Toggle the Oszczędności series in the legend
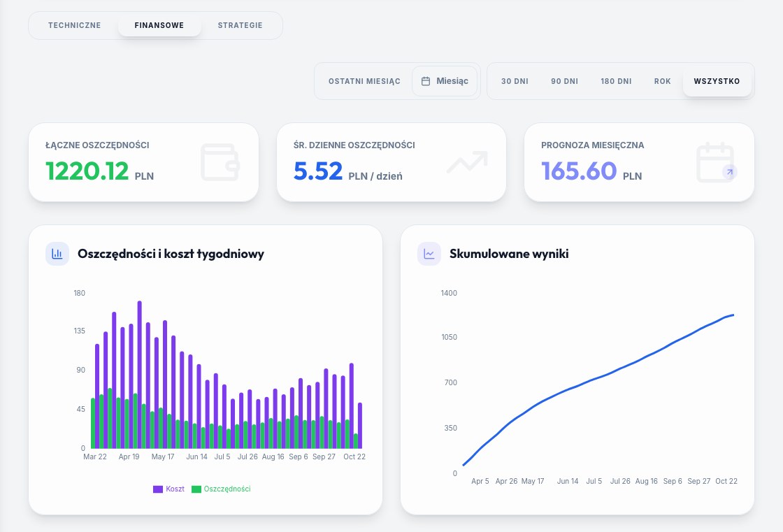Image resolution: width=783 pixels, height=532 pixels. [x=221, y=489]
